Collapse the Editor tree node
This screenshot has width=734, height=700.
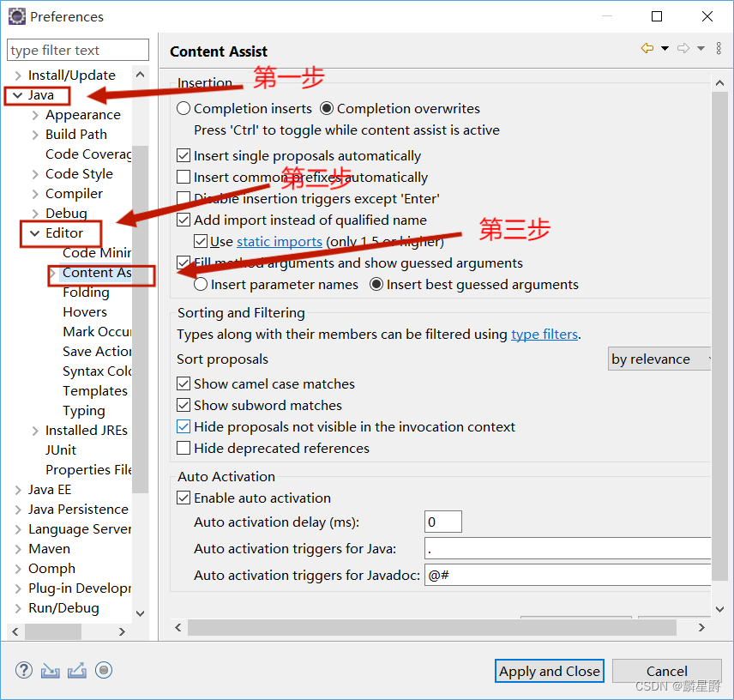(x=35, y=233)
